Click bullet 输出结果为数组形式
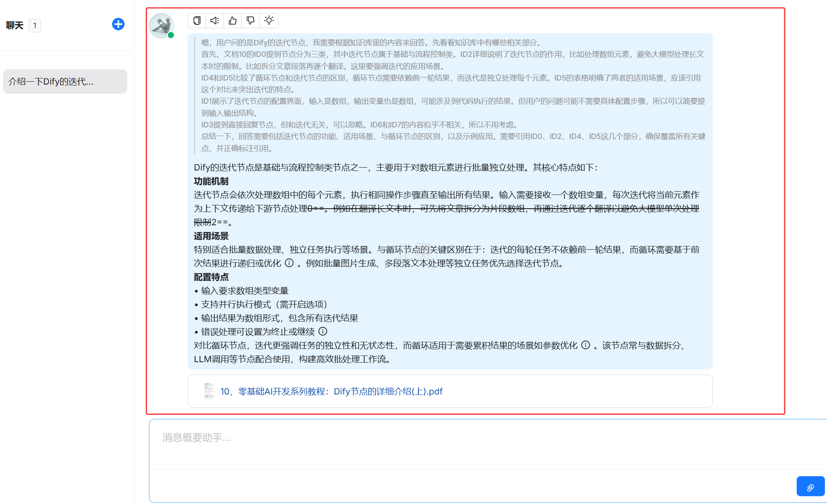827x504 pixels. click(276, 318)
